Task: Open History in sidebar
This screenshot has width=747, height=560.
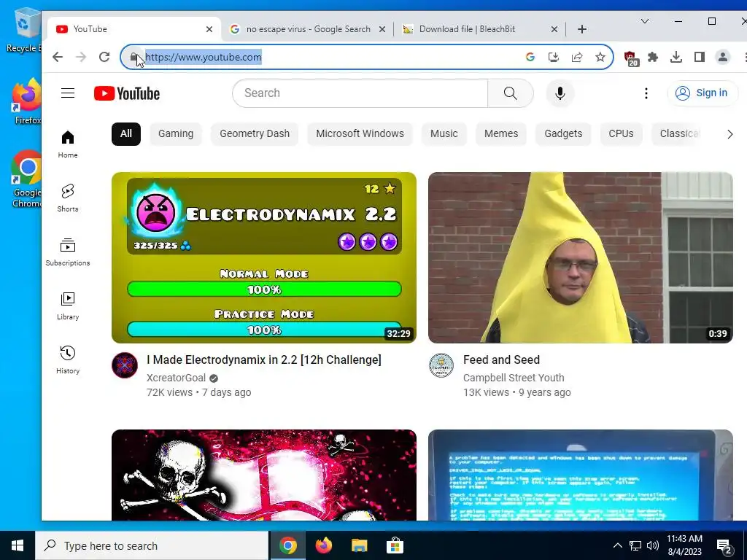Action: 68,359
